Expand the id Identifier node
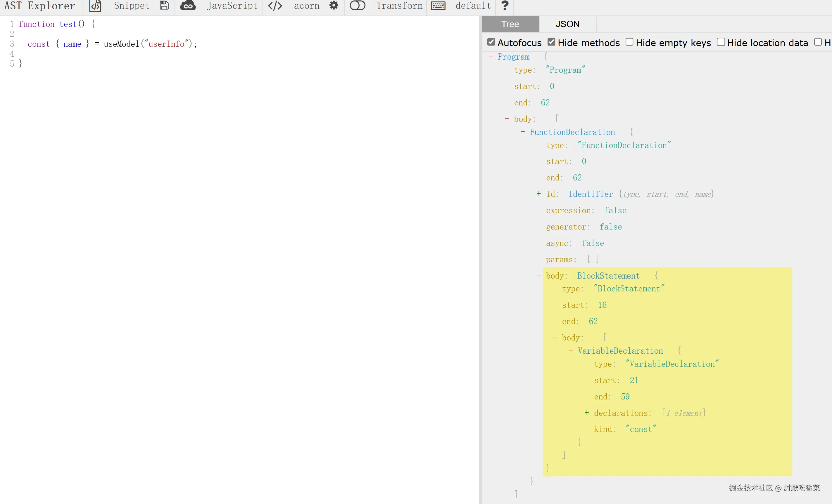The width and height of the screenshot is (832, 504). pos(538,194)
